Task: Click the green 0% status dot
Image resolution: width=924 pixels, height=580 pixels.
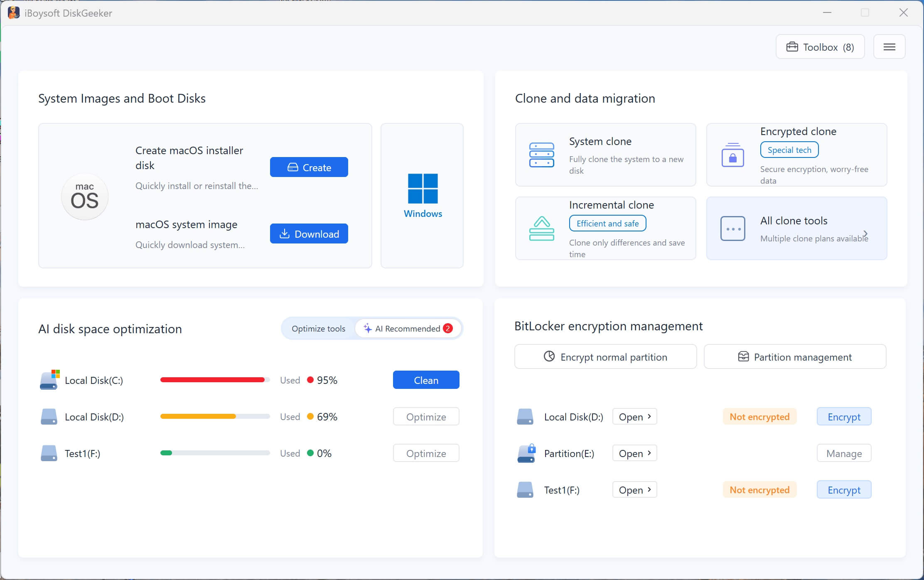Action: [x=310, y=453]
